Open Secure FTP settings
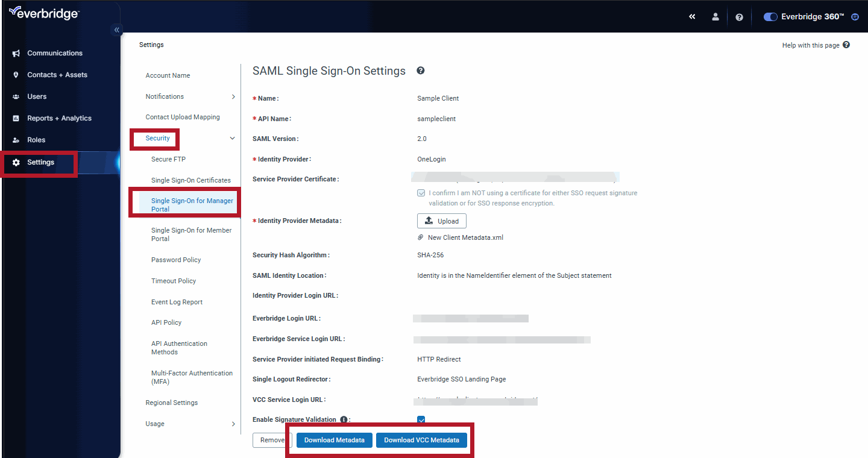The image size is (868, 458). (x=168, y=159)
